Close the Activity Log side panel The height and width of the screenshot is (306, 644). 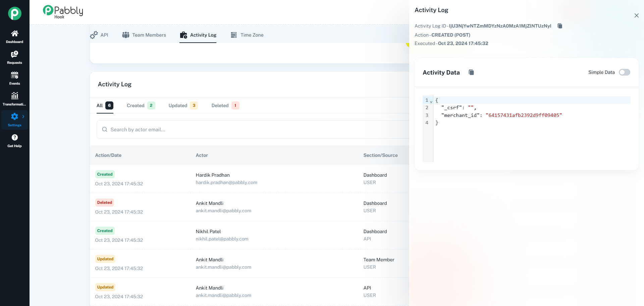coord(636,15)
